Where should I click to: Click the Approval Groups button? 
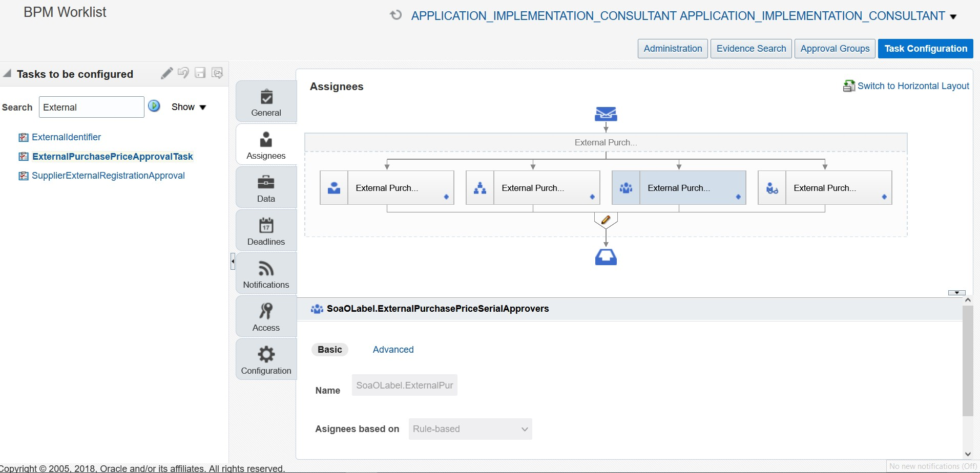pyautogui.click(x=835, y=49)
